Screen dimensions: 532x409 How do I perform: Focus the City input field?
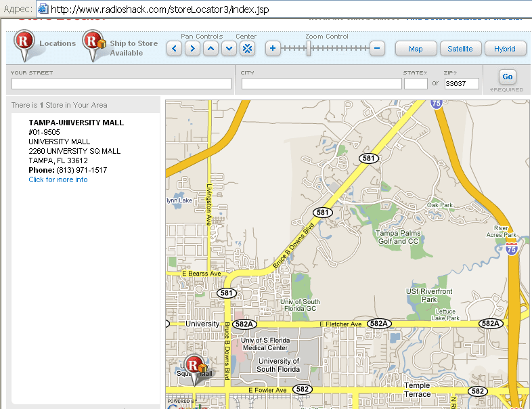click(322, 83)
